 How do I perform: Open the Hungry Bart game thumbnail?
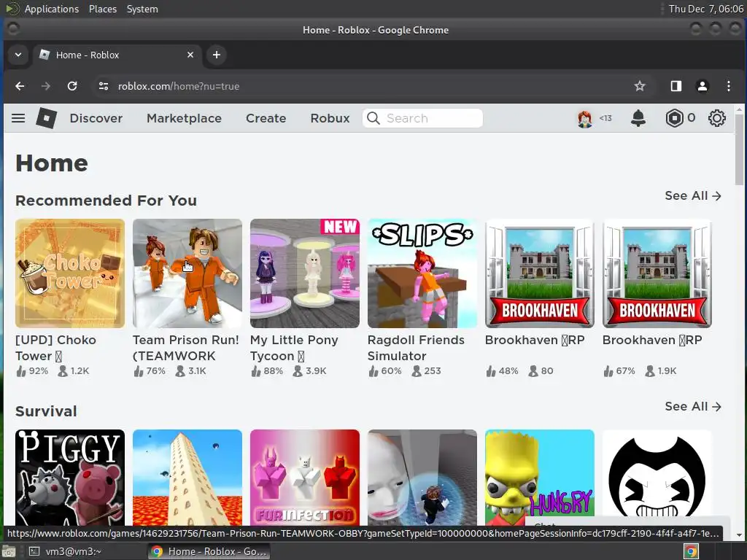tap(540, 478)
